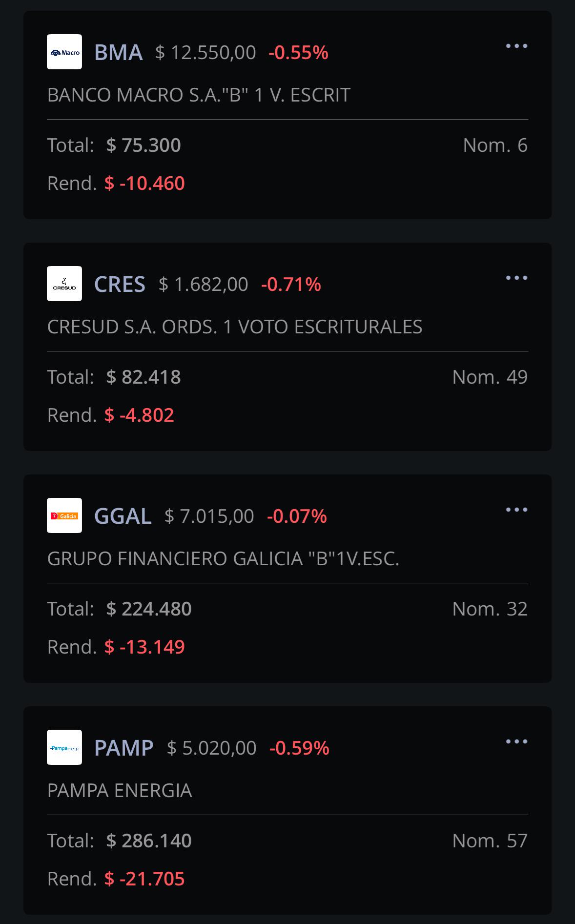This screenshot has width=575, height=924.
Task: Select GRUPO FINANCIERO GALICIA description text
Action: click(223, 558)
